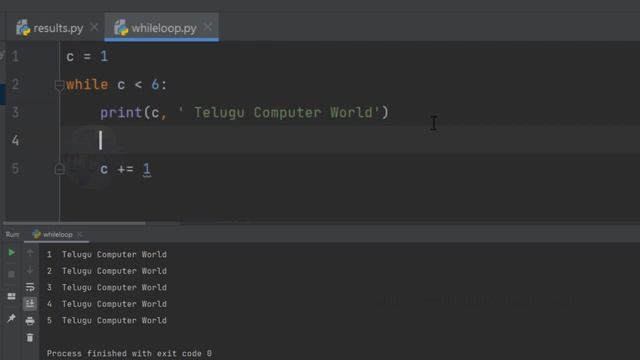Image resolution: width=640 pixels, height=360 pixels.
Task: Toggle Scroll to the end in the console
Action: click(30, 303)
